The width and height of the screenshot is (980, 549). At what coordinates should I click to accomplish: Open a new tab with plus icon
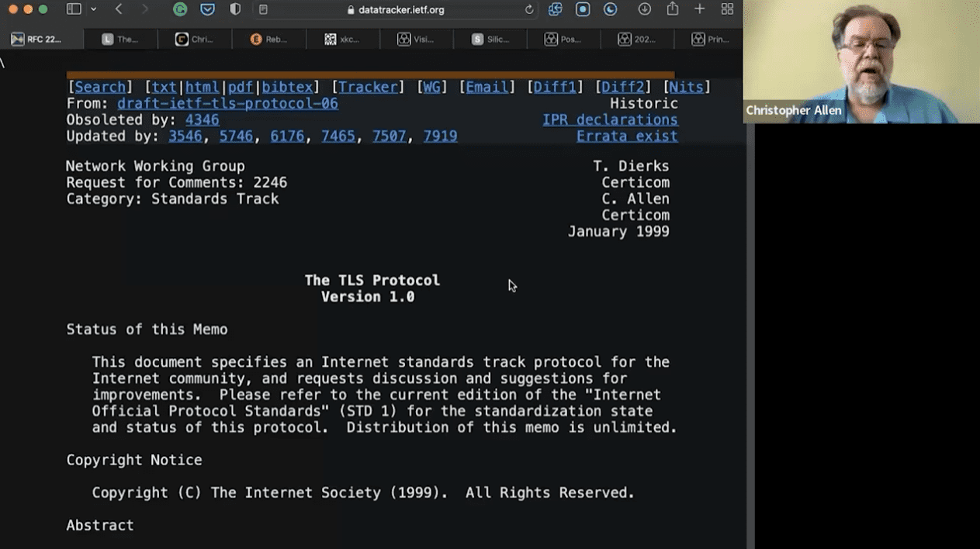(x=699, y=9)
